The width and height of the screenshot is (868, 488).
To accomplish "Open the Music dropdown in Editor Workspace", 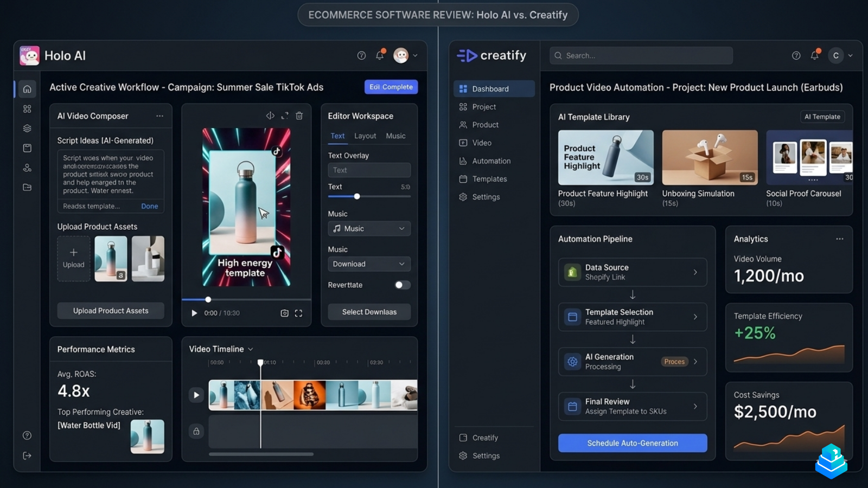I will [369, 229].
